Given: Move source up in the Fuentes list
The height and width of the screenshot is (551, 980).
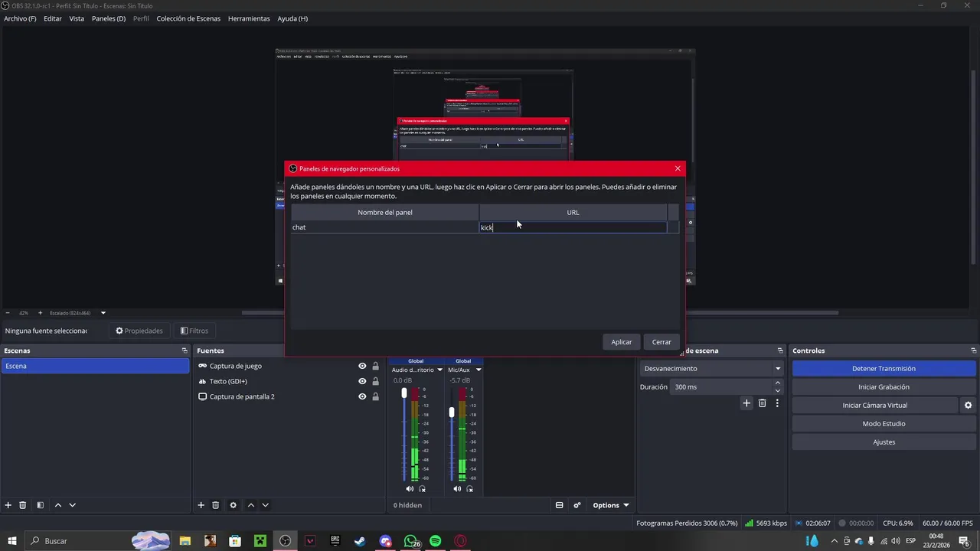Looking at the screenshot, I should 251,505.
